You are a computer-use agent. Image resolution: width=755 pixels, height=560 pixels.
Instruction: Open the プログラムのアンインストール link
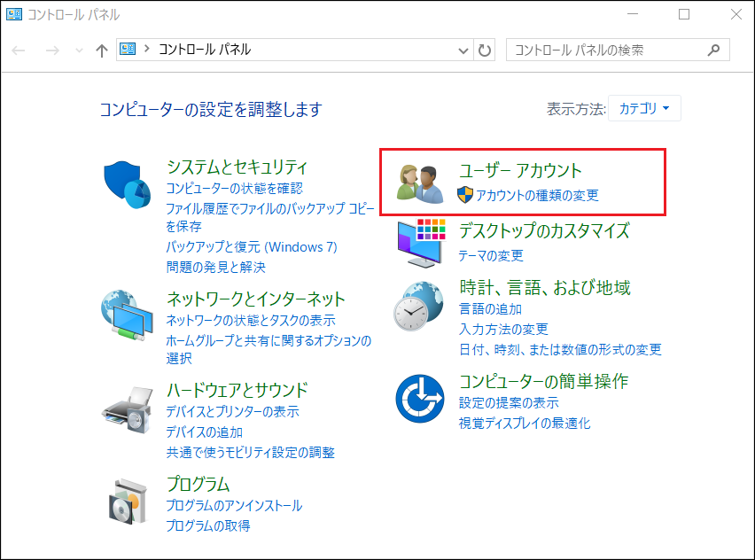(x=234, y=505)
